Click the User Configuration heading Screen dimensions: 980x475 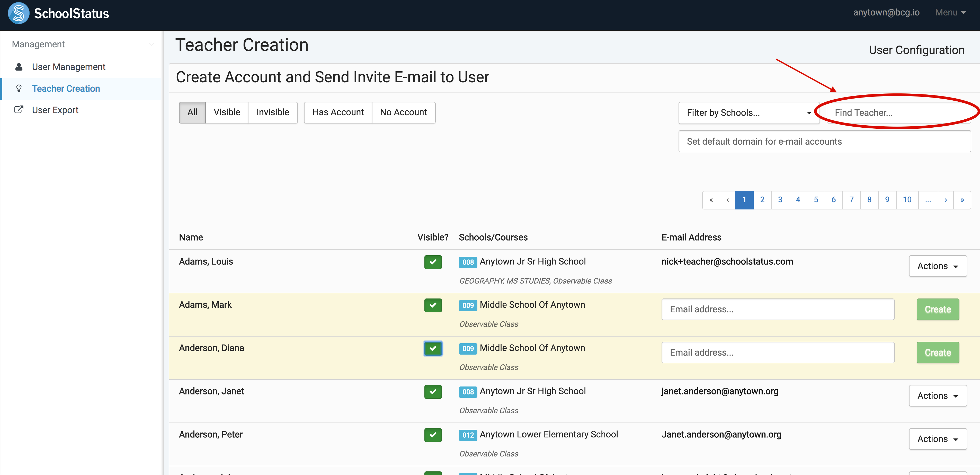pos(916,50)
